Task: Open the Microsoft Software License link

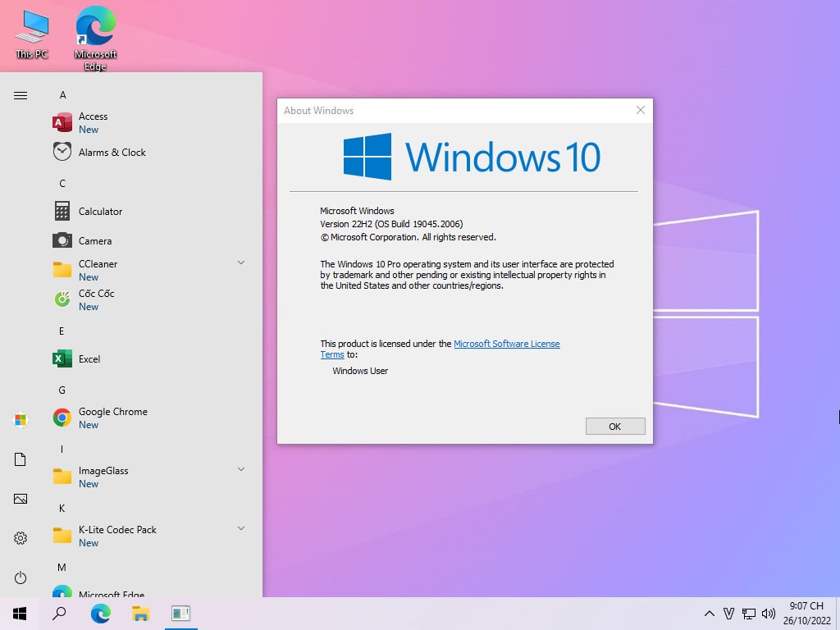Action: [507, 344]
